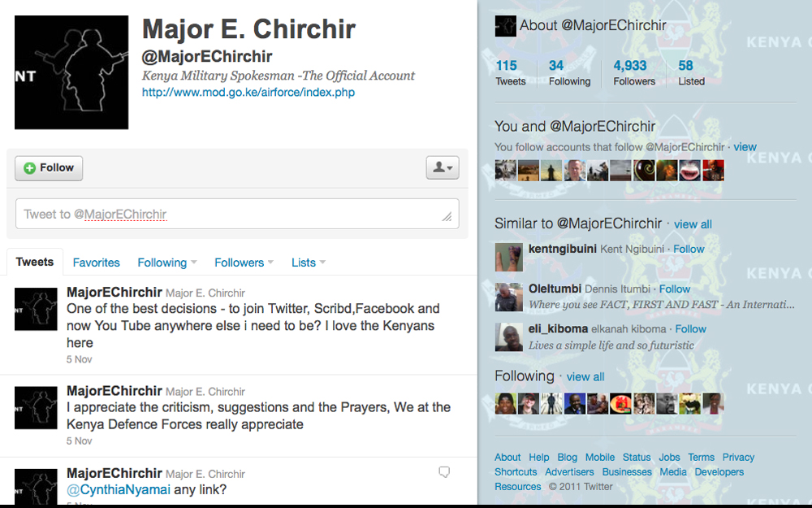
Task: Open the Shortcuts footer link
Action: 516,471
